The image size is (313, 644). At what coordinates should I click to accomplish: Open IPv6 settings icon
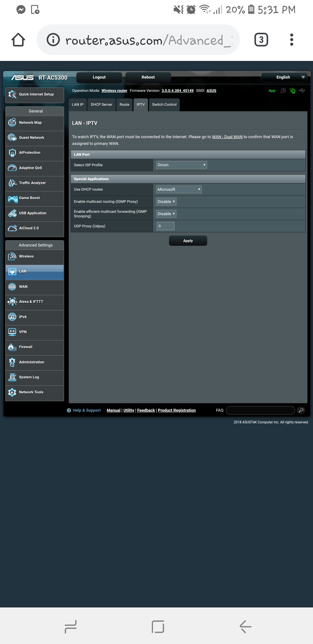click(x=12, y=317)
